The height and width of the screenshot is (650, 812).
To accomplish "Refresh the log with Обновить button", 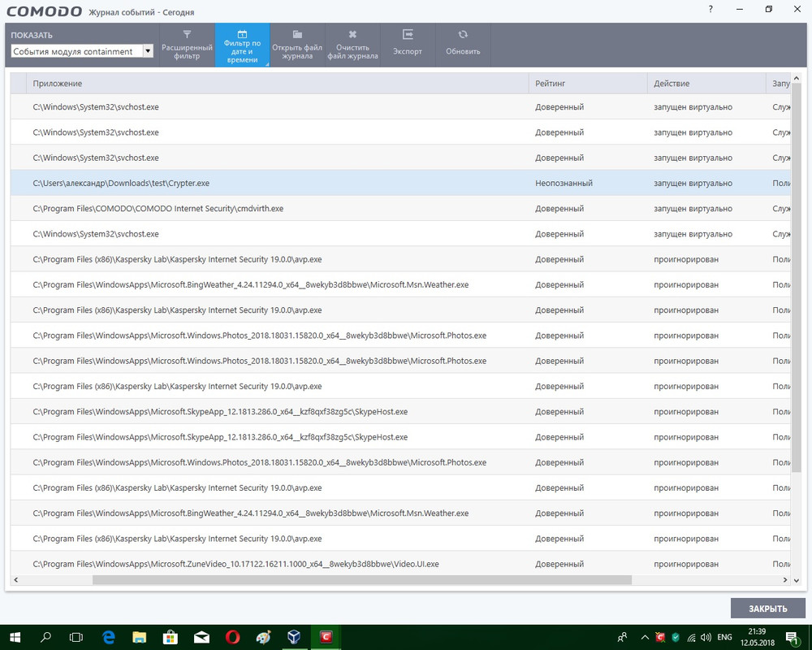I will (463, 45).
